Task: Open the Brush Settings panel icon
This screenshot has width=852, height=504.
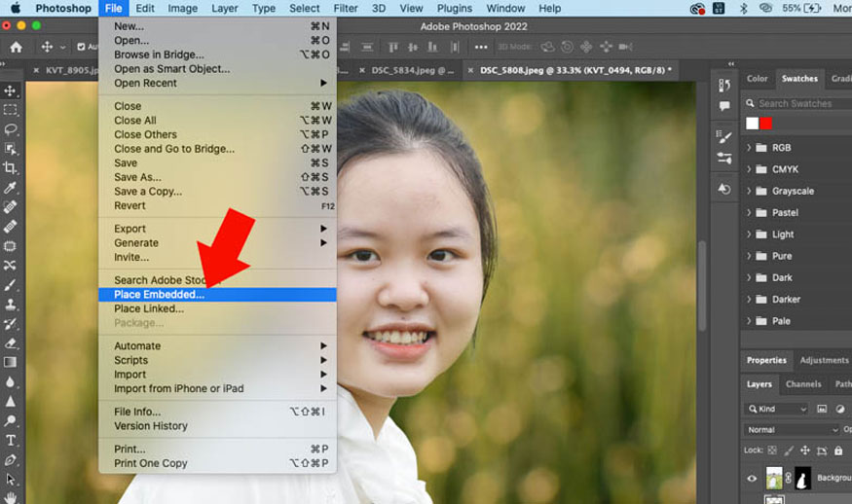Action: (724, 137)
